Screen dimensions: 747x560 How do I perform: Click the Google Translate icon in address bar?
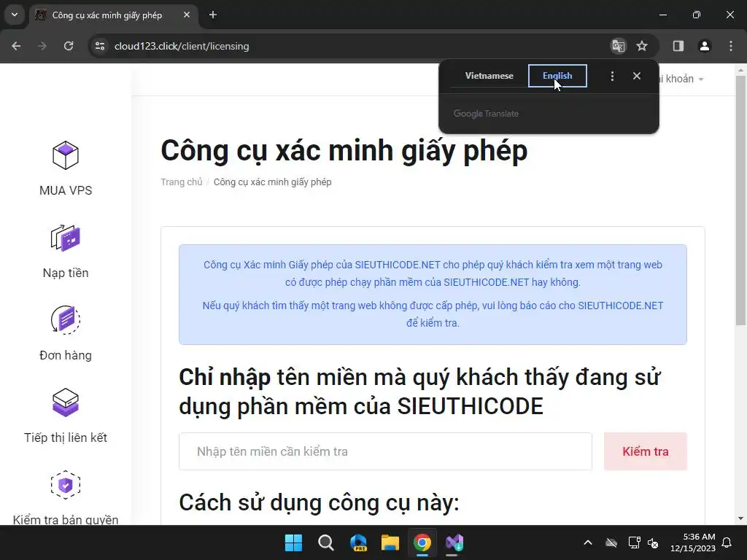click(619, 46)
